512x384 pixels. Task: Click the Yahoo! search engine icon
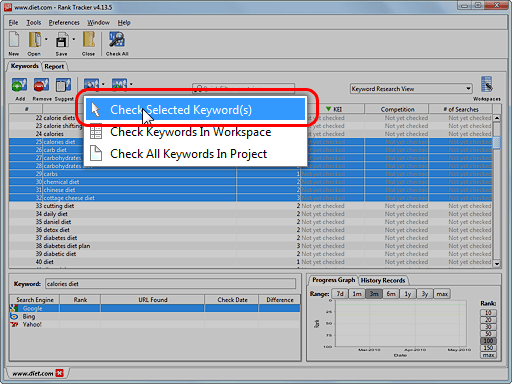[x=14, y=324]
